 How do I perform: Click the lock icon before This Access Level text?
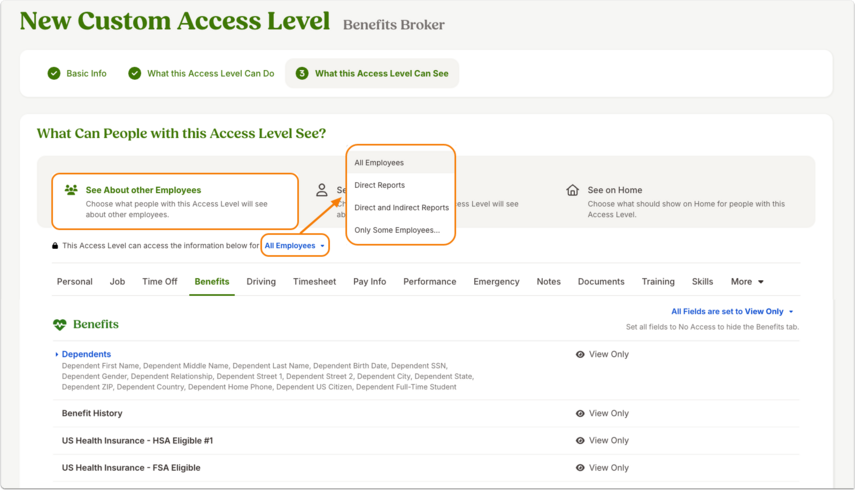click(x=55, y=246)
